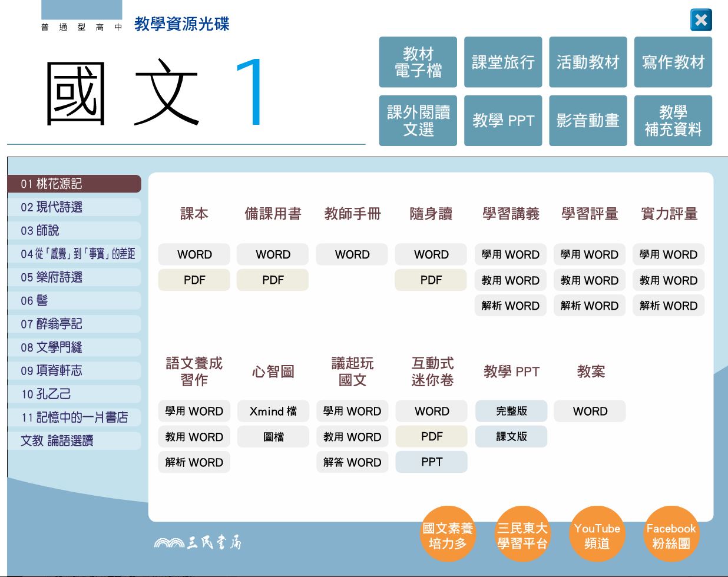Open Facebook 粉絲團 orange circle link

tap(671, 535)
